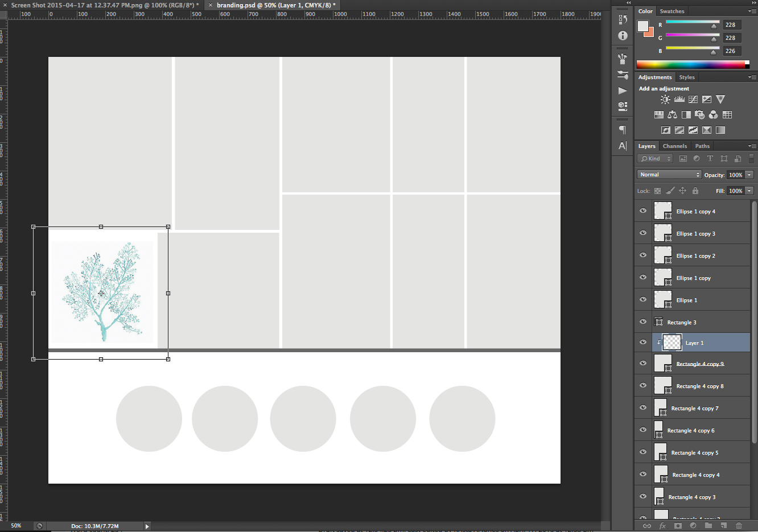Add a layer mask using the mask icon
The height and width of the screenshot is (532, 758).
click(677, 526)
